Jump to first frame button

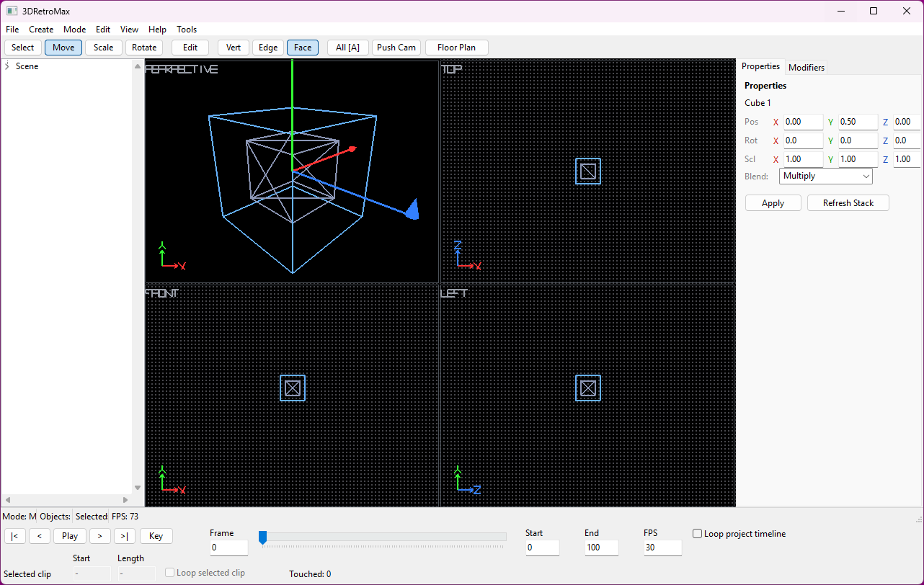(x=15, y=536)
